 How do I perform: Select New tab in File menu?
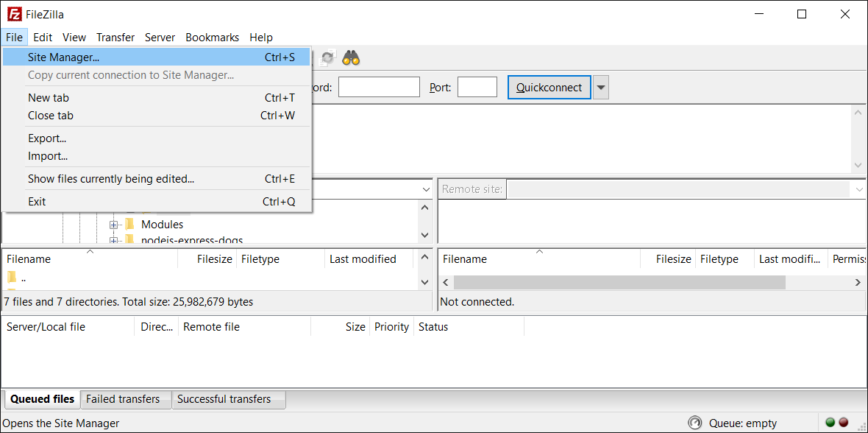click(49, 97)
